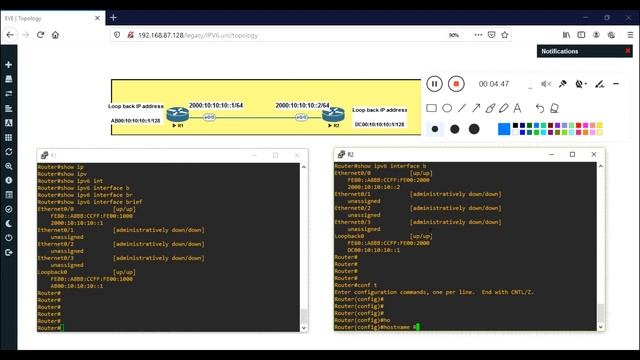Undo the last annotation
This screenshot has height=360, width=640.
point(540,108)
